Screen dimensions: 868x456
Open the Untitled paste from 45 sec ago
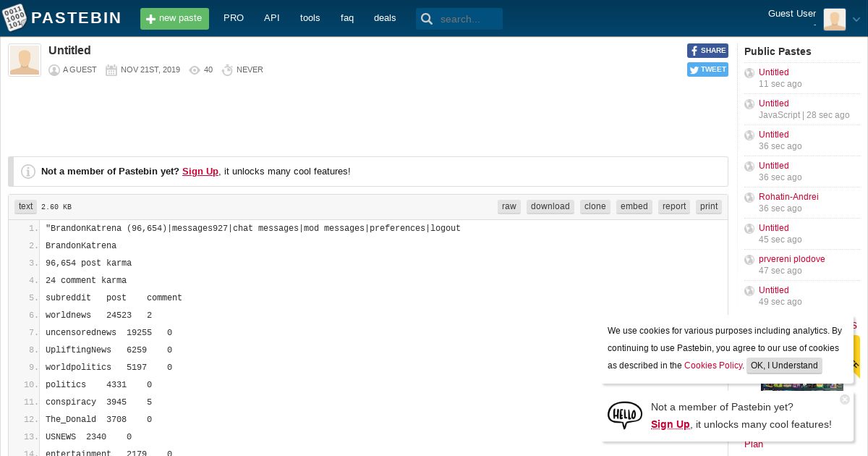[773, 228]
